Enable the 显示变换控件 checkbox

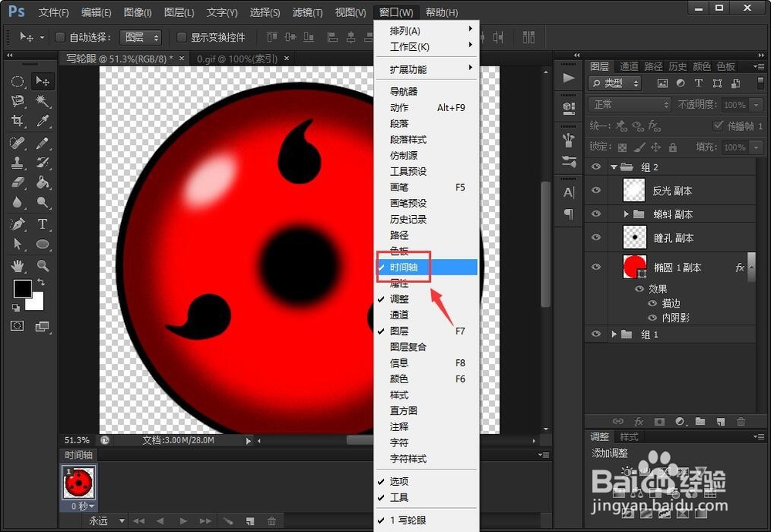pos(181,37)
